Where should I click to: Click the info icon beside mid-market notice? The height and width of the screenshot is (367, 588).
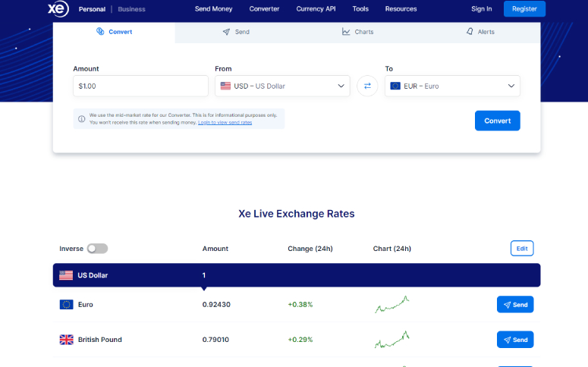click(x=81, y=119)
